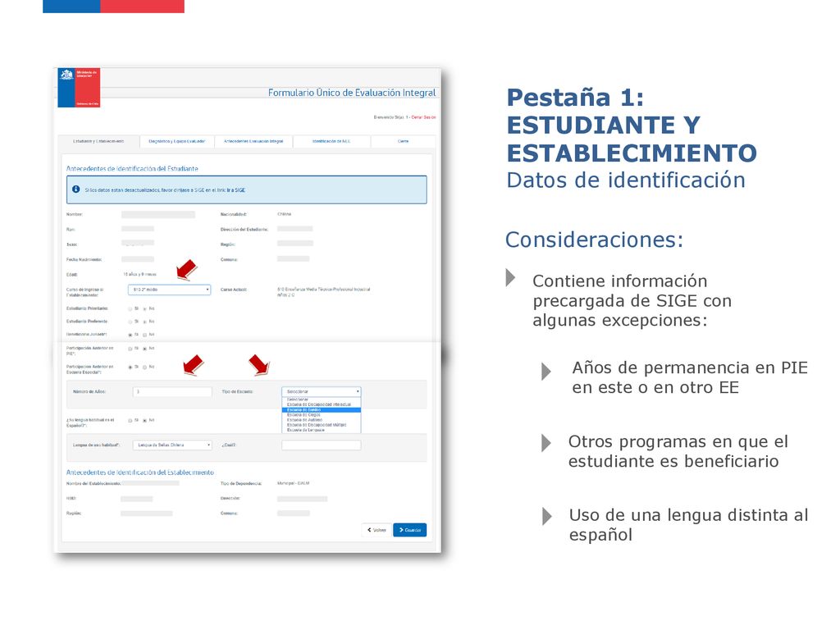Click 'Antecedentes de Identificación del Establecimiento' heading
Screen dimensions: 840x630
tap(139, 472)
